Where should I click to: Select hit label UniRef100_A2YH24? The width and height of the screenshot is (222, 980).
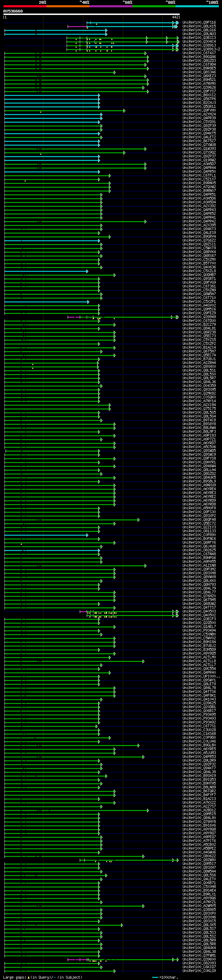pos(199,114)
